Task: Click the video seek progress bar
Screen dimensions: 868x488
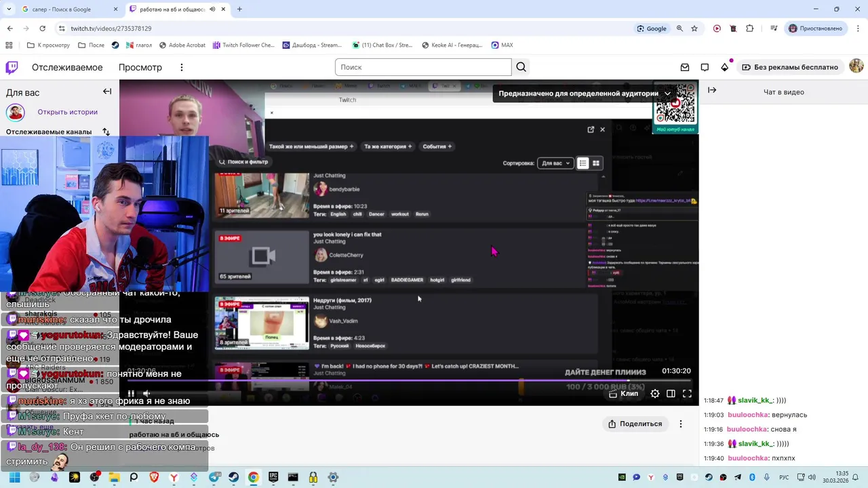Action: (409, 381)
